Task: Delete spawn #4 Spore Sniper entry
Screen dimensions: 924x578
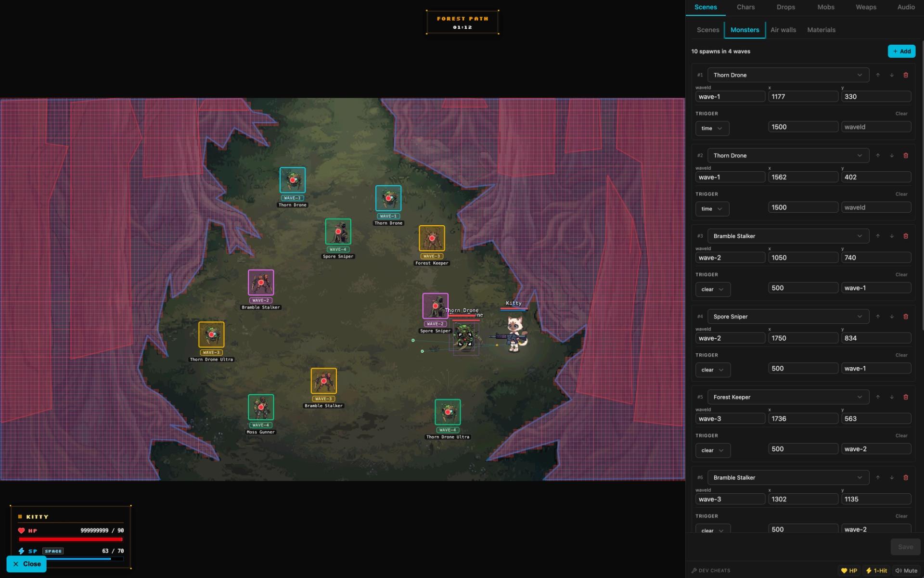Action: (906, 317)
